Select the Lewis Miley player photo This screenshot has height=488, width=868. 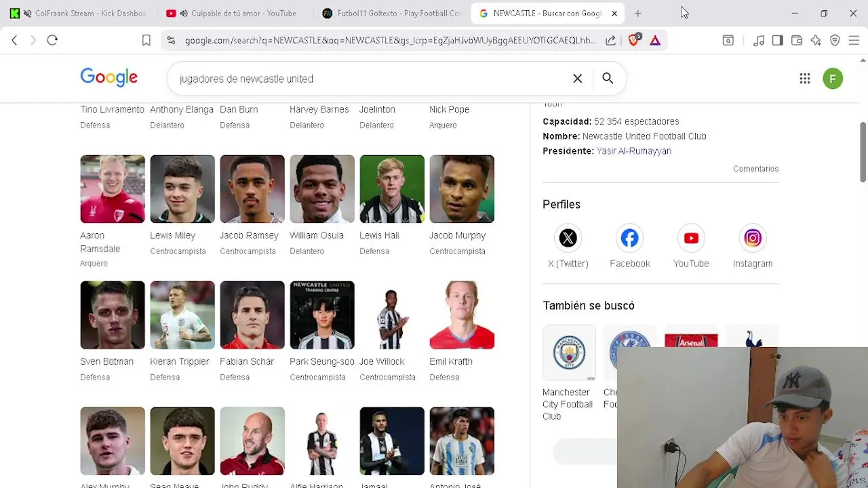182,189
